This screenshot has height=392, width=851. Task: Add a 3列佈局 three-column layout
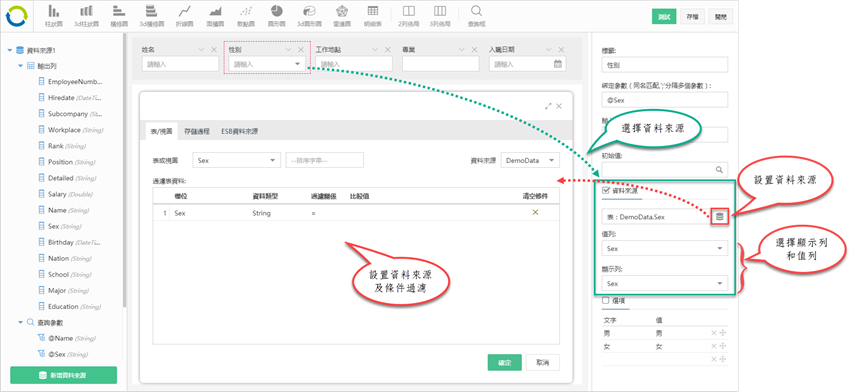point(440,16)
